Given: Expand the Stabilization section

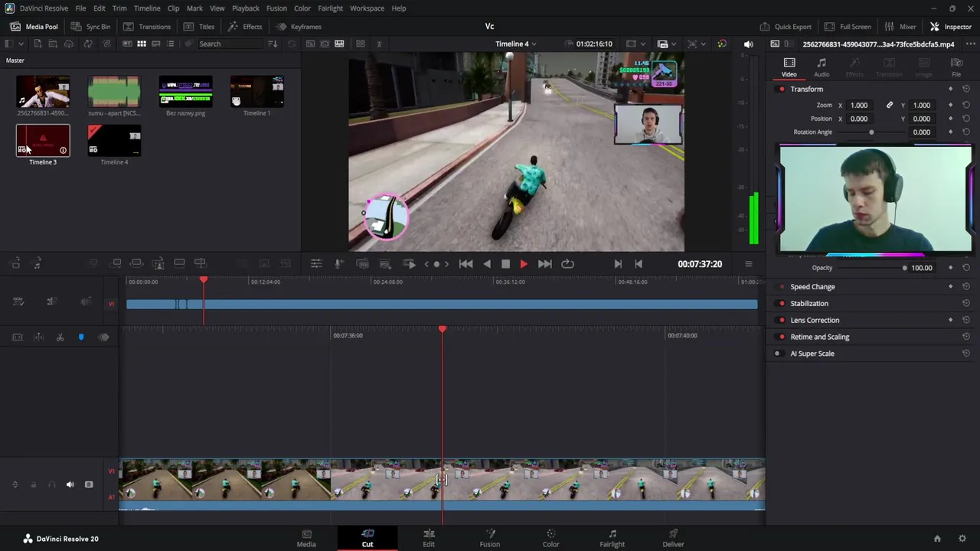Looking at the screenshot, I should tap(809, 304).
